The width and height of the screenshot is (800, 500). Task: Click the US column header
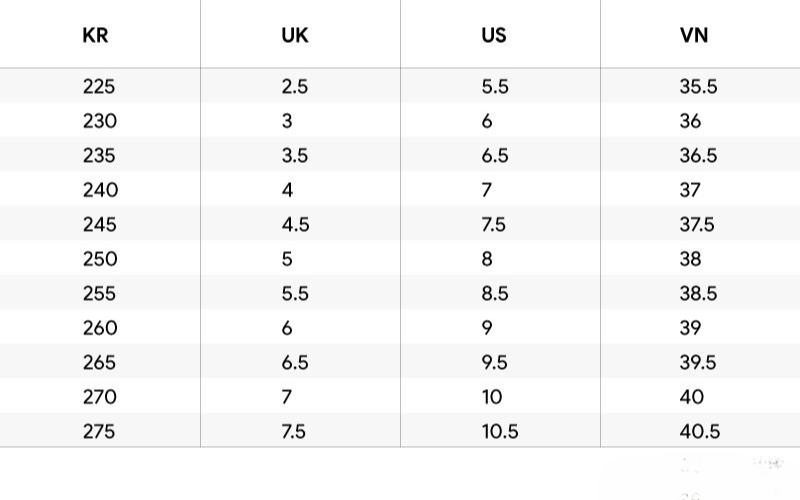[494, 35]
